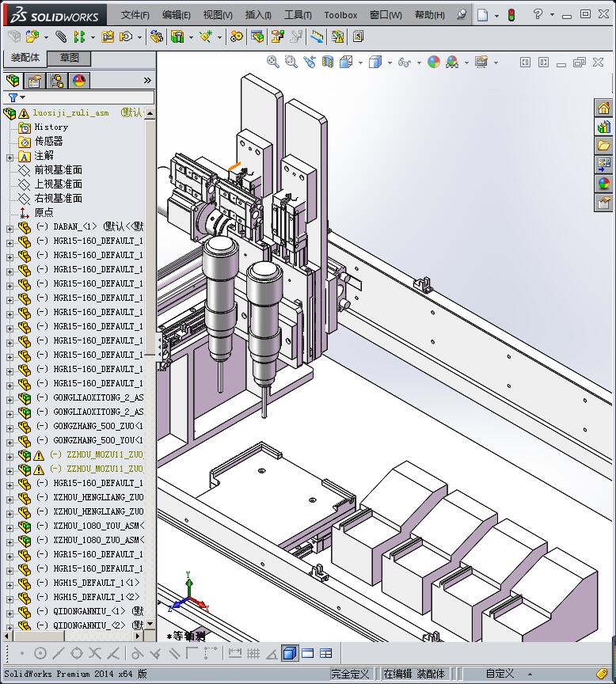Open the FeatureManager design tree tab

click(x=13, y=80)
